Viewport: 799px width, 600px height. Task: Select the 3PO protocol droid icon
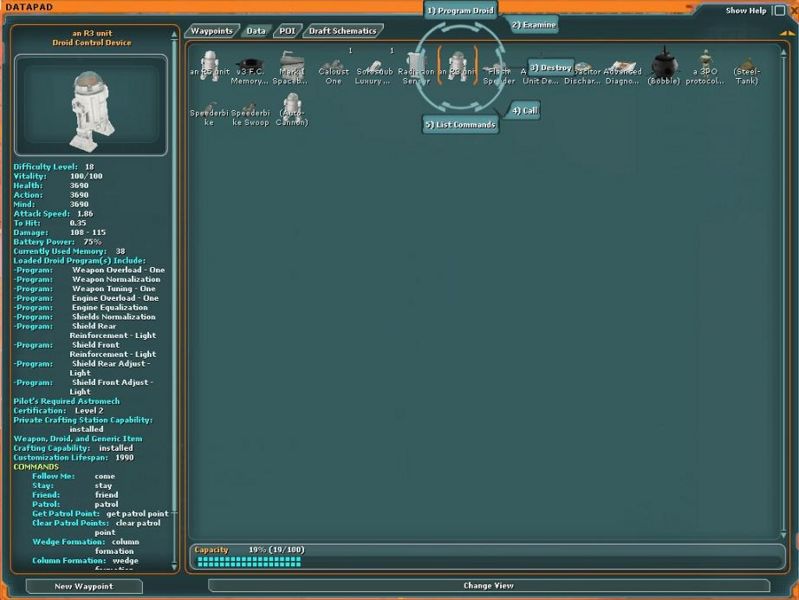point(705,64)
